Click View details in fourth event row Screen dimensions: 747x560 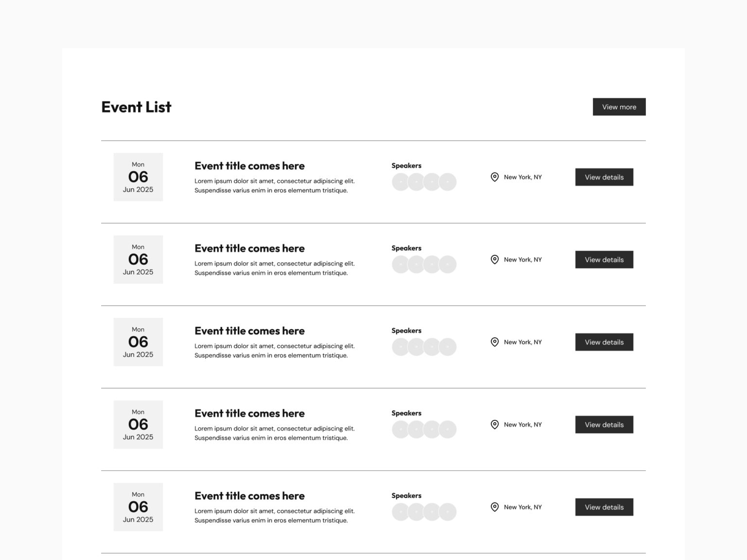(x=604, y=425)
